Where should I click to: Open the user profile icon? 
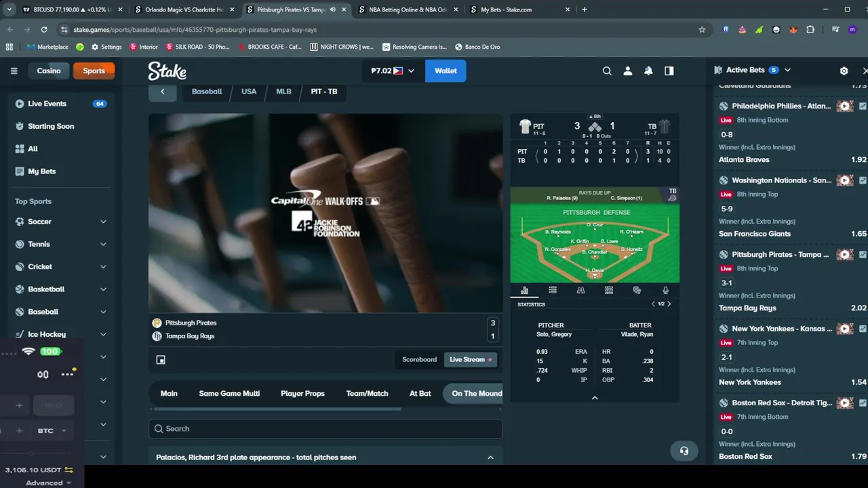(628, 70)
